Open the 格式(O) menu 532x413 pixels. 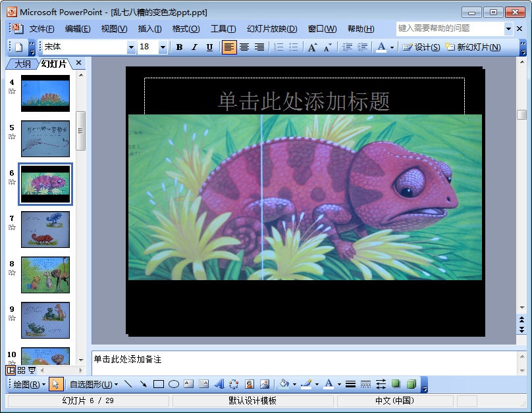186,29
